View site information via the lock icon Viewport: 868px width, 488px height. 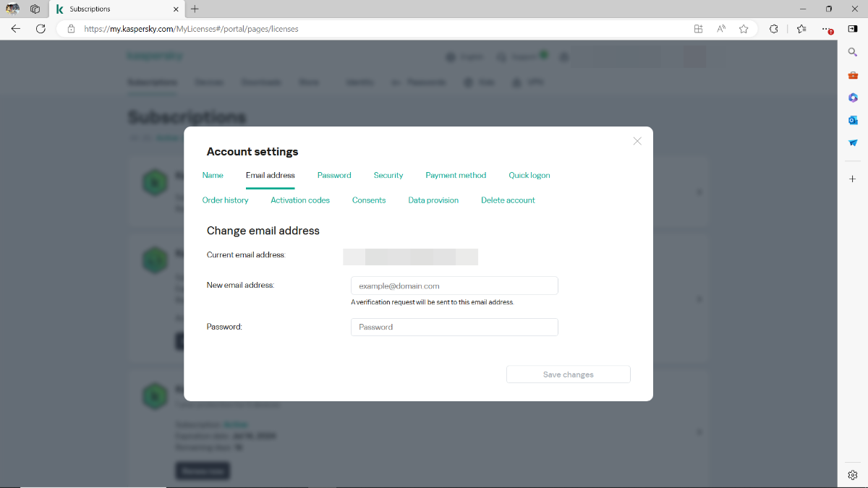(71, 29)
